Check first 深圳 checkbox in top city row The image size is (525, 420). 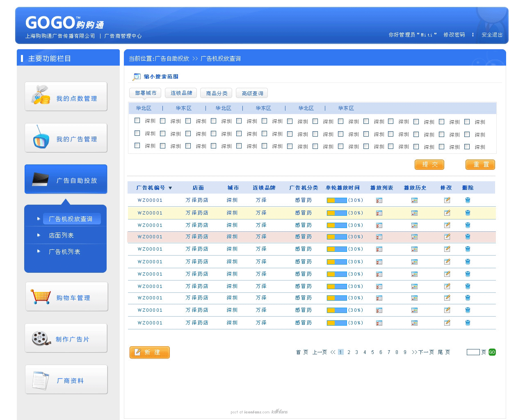[x=137, y=121]
